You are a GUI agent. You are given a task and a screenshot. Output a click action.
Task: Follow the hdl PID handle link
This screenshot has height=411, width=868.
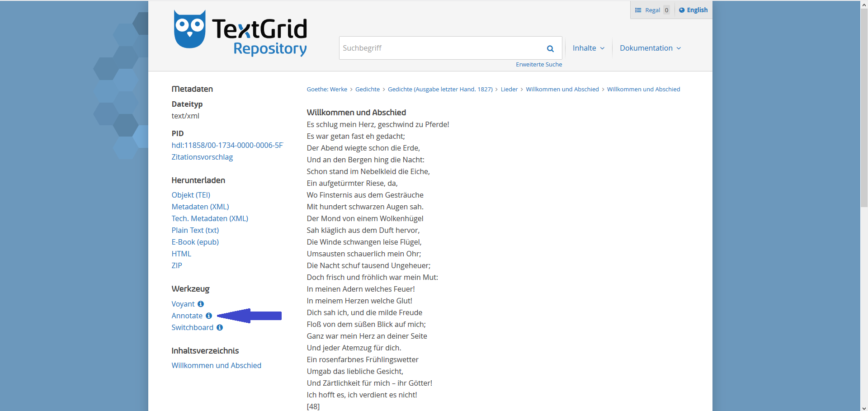click(x=227, y=145)
